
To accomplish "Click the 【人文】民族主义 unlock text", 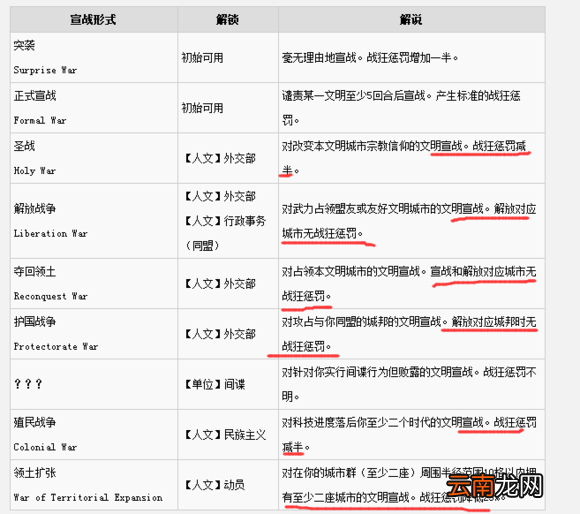I will click(225, 435).
